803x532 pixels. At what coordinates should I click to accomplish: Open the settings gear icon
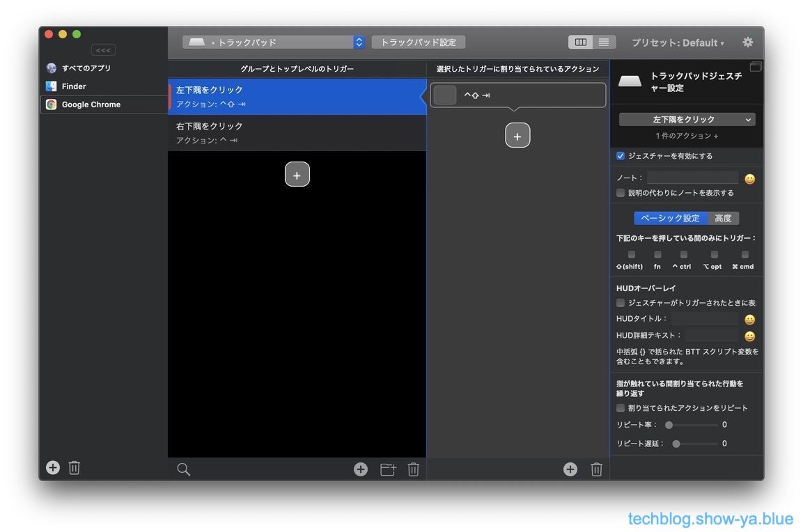747,42
